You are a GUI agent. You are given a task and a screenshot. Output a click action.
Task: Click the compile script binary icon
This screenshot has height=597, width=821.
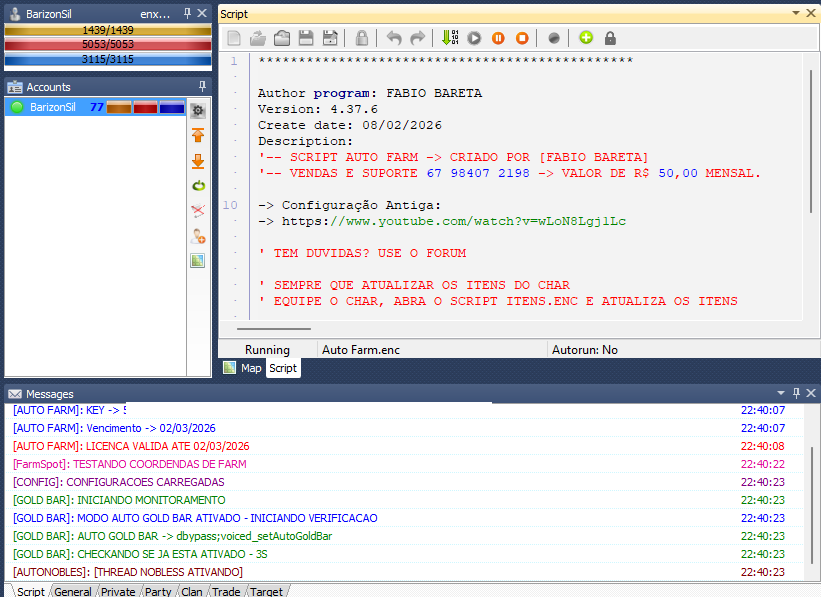point(450,38)
